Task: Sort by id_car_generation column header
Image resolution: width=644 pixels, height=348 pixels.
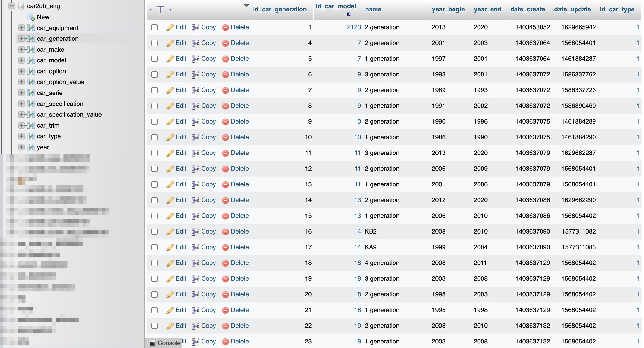Action: [x=279, y=10]
